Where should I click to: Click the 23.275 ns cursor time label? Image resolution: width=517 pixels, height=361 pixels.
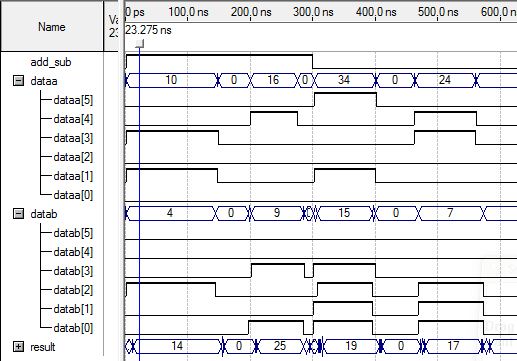click(x=148, y=30)
